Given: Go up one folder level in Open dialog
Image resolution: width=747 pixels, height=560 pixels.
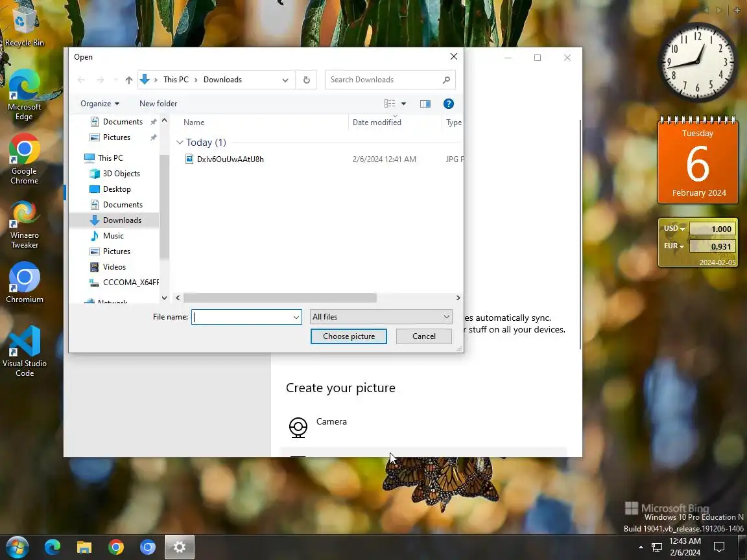Looking at the screenshot, I should pyautogui.click(x=128, y=80).
